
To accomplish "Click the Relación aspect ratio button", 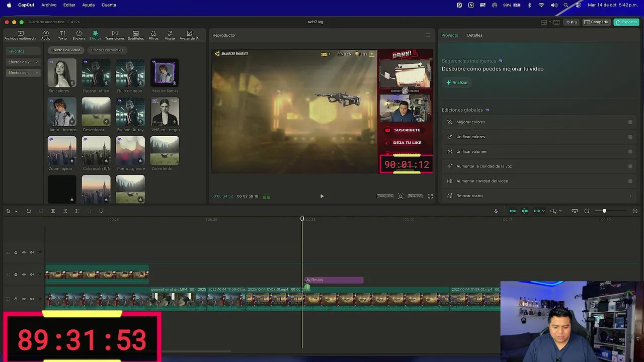I will pos(415,196).
